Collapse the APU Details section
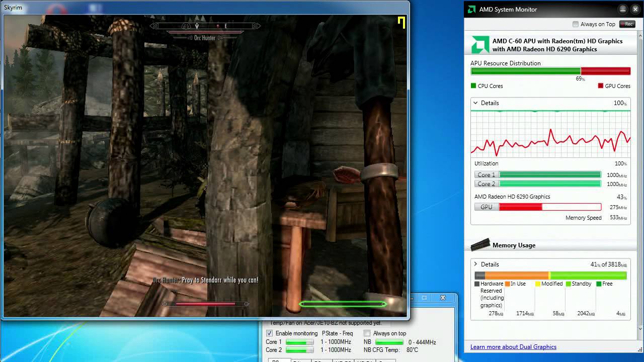 [x=475, y=103]
